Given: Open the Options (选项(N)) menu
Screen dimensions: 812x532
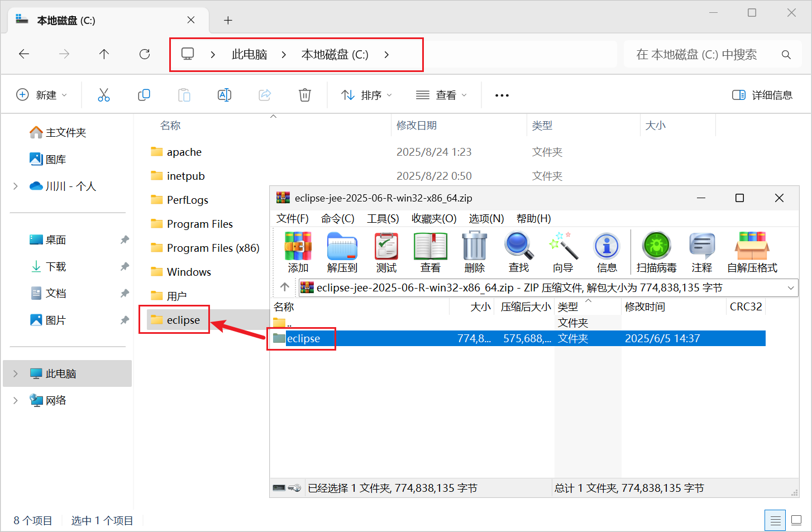Looking at the screenshot, I should (x=486, y=218).
